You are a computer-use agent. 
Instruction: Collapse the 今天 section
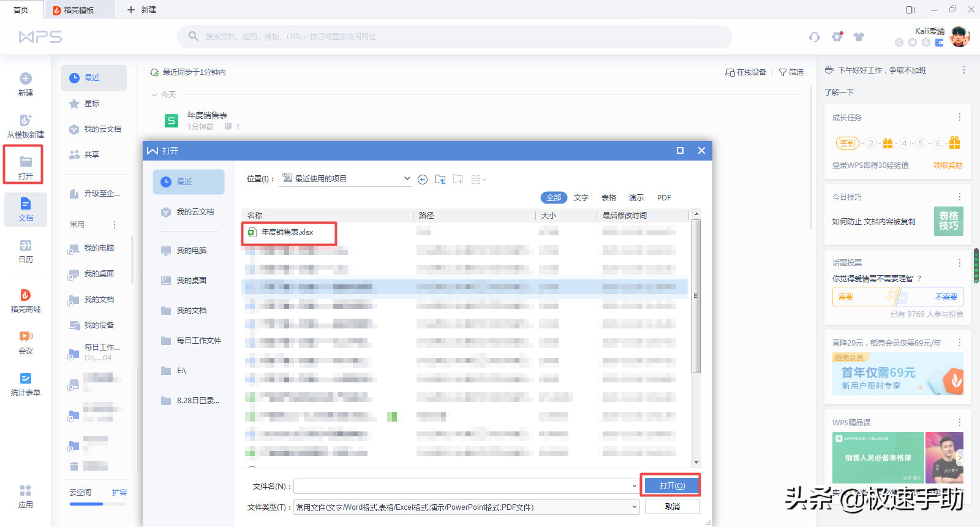click(154, 95)
